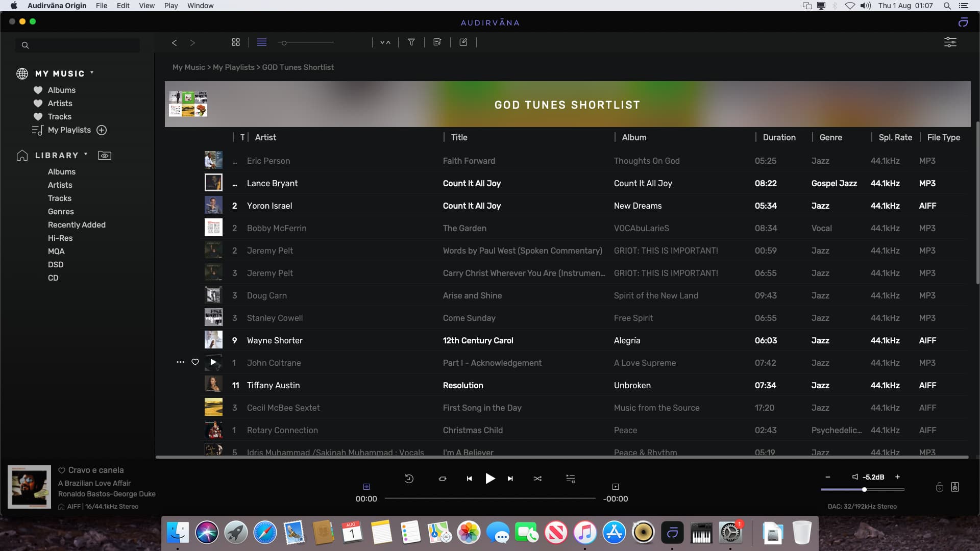980x551 pixels.
Task: Toggle library visibility eye icon
Action: 105,156
